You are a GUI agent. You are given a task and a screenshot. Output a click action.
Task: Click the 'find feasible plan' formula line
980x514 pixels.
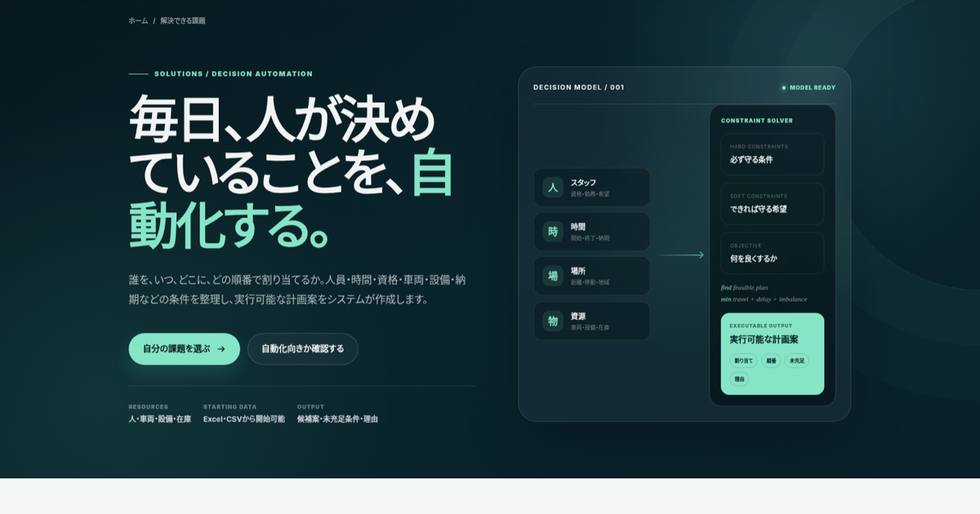[745, 287]
